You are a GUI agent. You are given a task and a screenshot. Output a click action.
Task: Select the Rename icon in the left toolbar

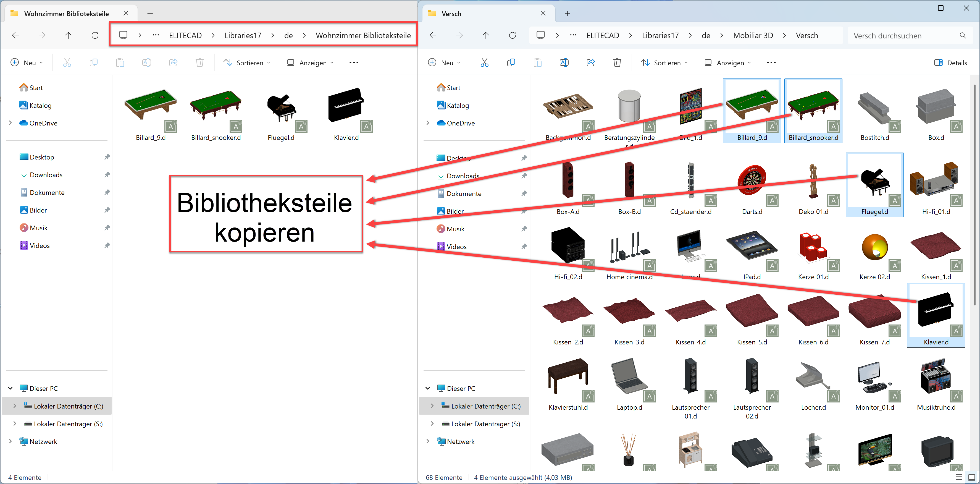146,62
